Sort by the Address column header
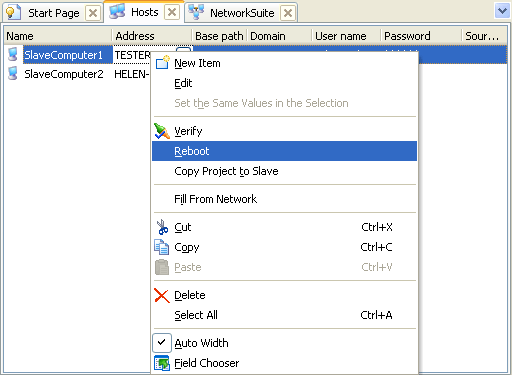Viewport: 512px width, 375px height. (152, 36)
